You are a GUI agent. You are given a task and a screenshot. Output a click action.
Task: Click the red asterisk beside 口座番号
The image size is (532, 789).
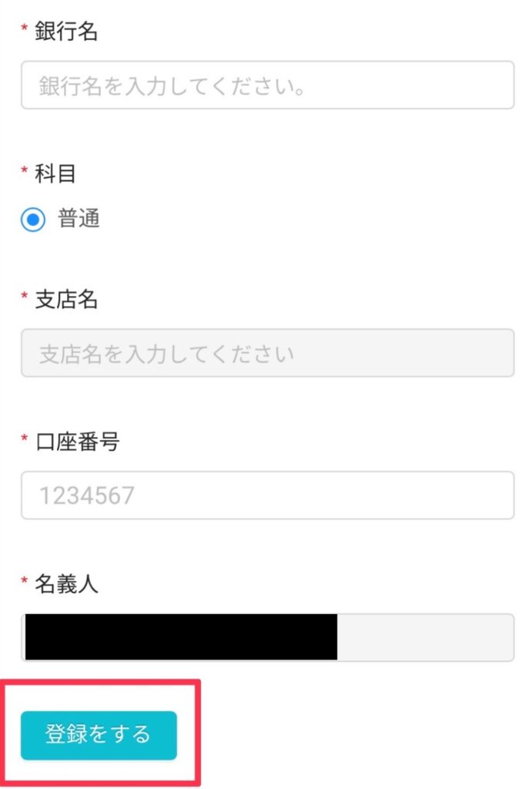point(24,438)
